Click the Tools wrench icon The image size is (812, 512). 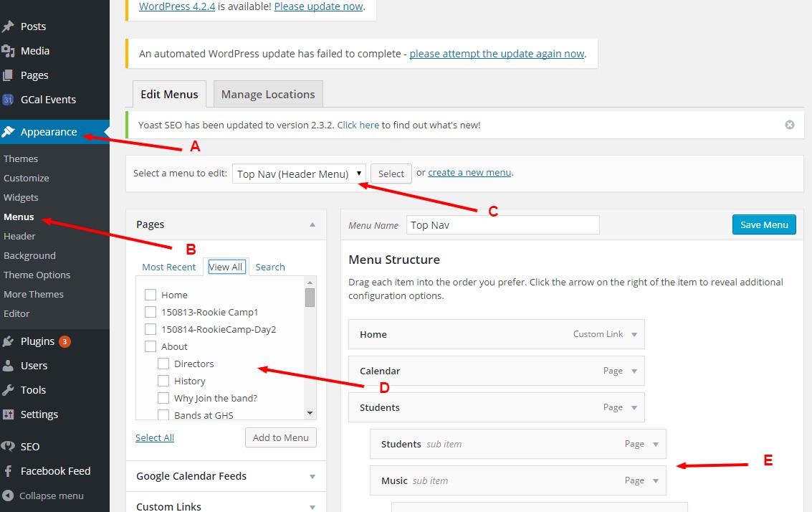click(9, 389)
